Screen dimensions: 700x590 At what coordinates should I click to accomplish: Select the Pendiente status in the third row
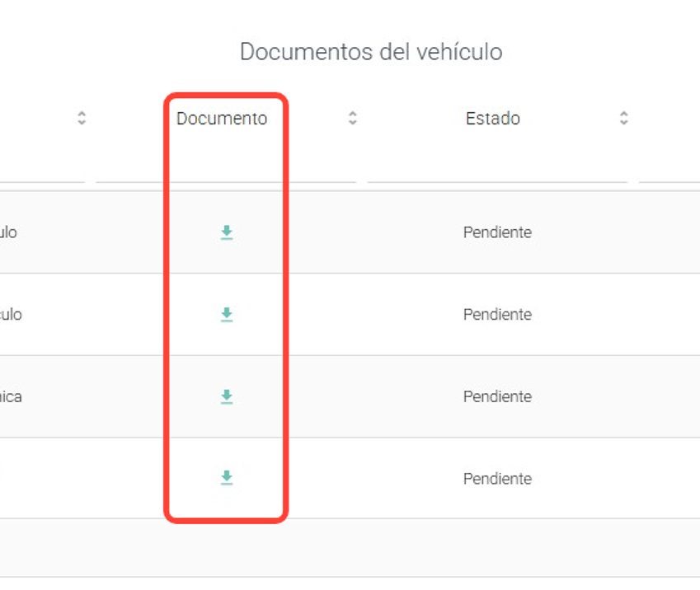point(497,396)
